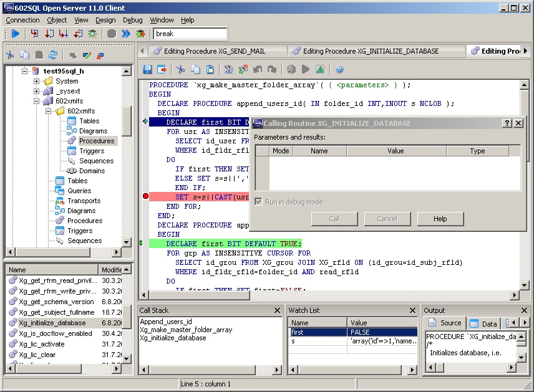
Task: Toggle the red breakpoint marker in editor gutter
Action: click(x=145, y=196)
